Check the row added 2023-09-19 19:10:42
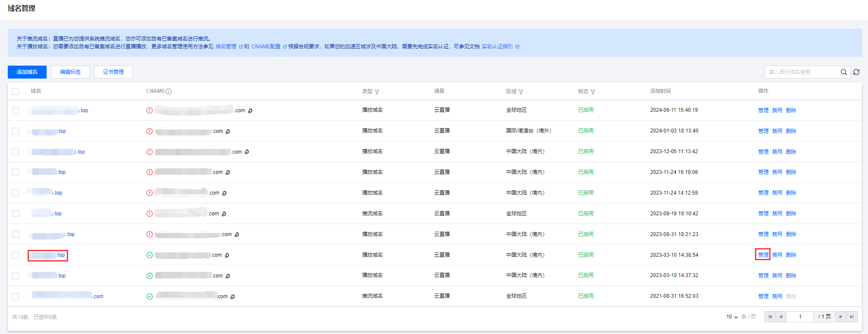This screenshot has width=868, height=334. 16,214
